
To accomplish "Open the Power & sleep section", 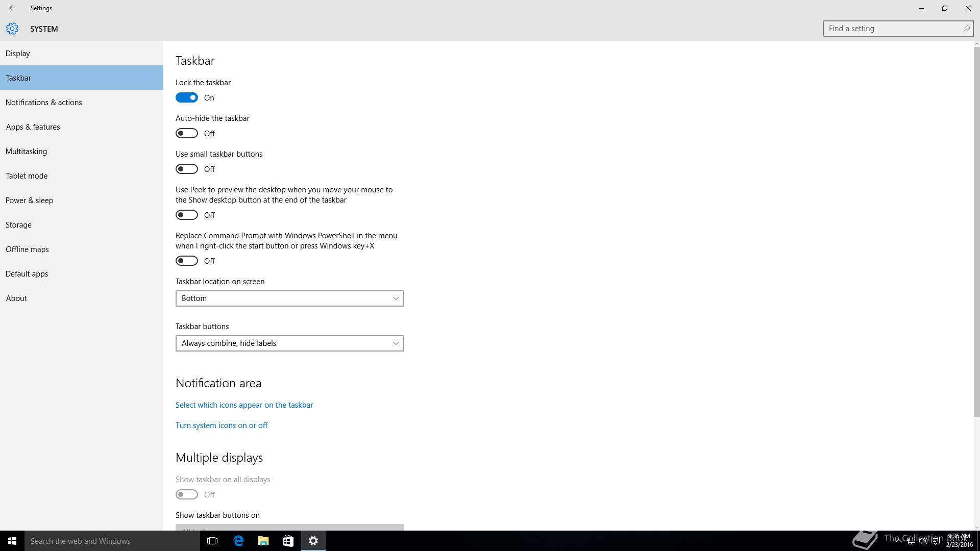I will pos(30,201).
